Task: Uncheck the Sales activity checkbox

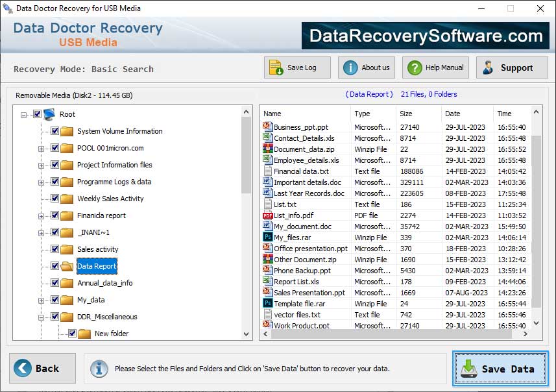Action: 55,249
